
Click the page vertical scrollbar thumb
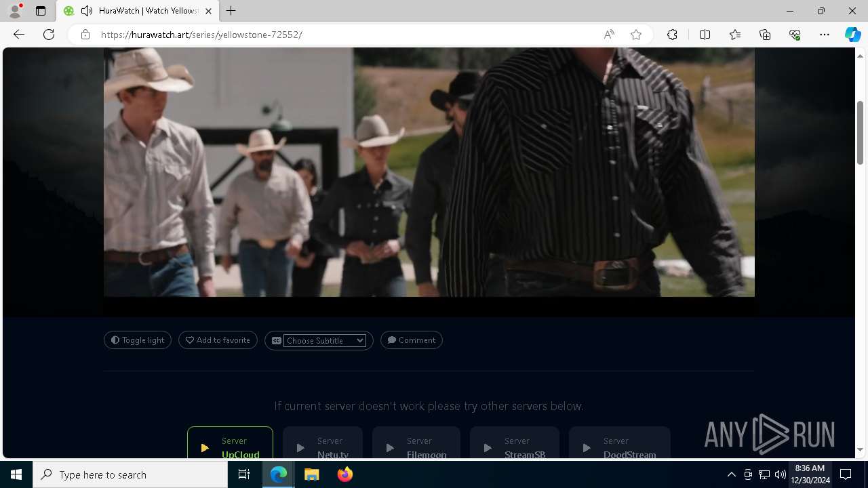point(861,132)
